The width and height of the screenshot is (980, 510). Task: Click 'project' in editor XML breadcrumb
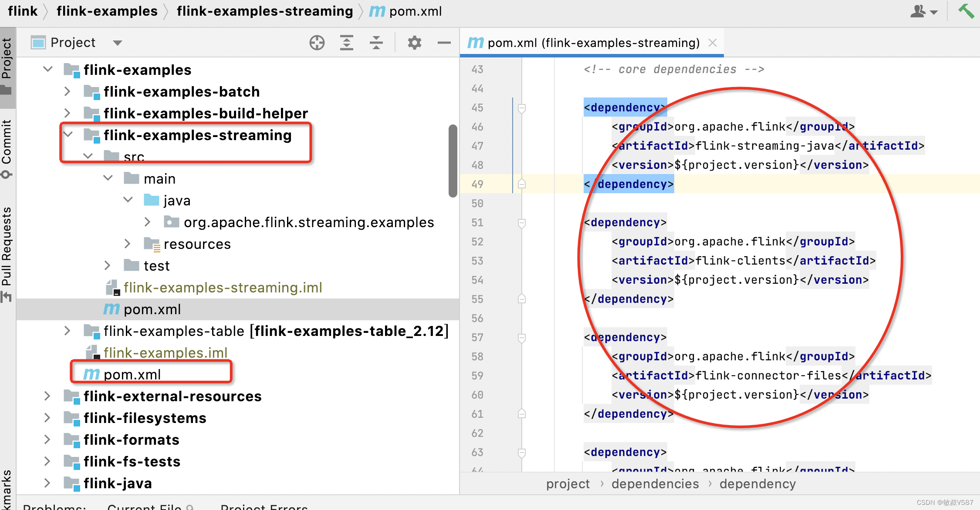pos(568,484)
